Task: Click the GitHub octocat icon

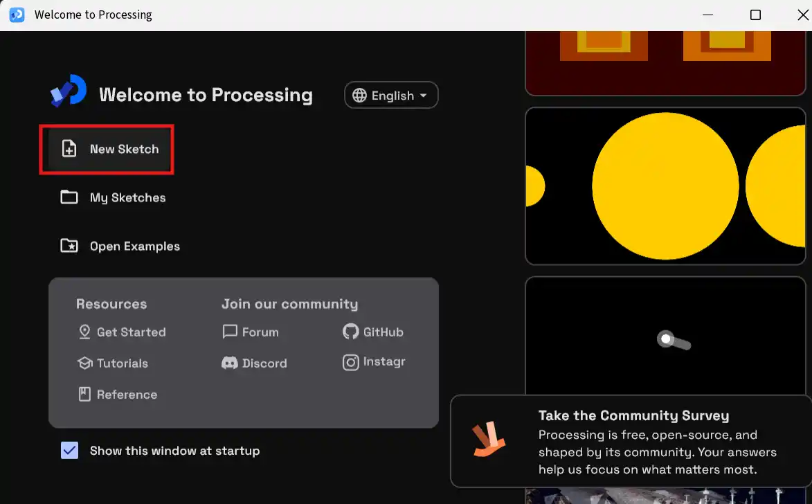Action: click(x=350, y=332)
